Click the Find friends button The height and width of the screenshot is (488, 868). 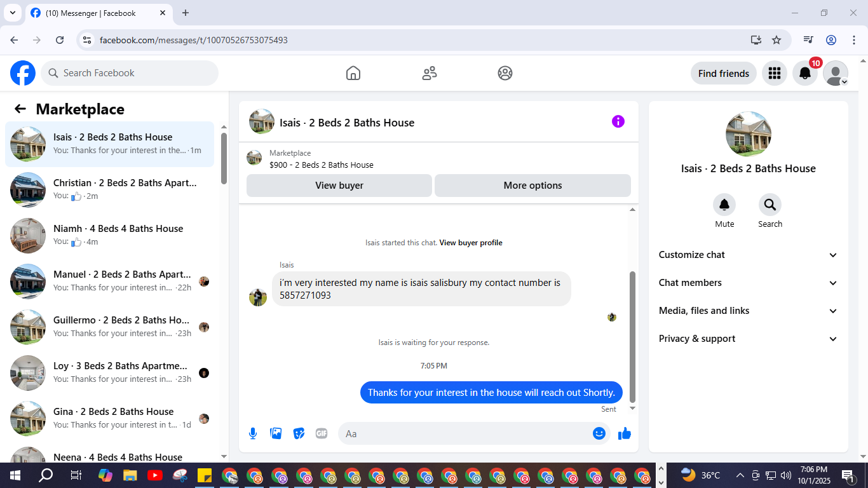pyautogui.click(x=724, y=73)
